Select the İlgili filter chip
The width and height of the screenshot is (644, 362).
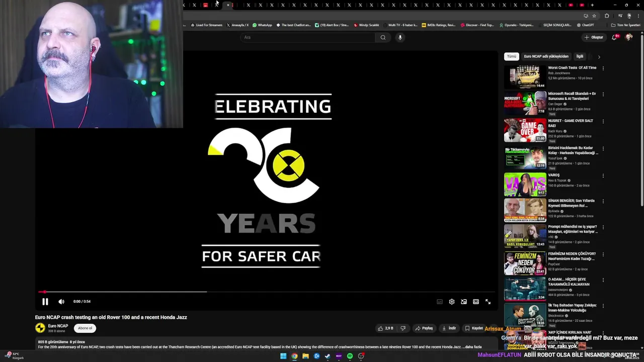tap(580, 56)
